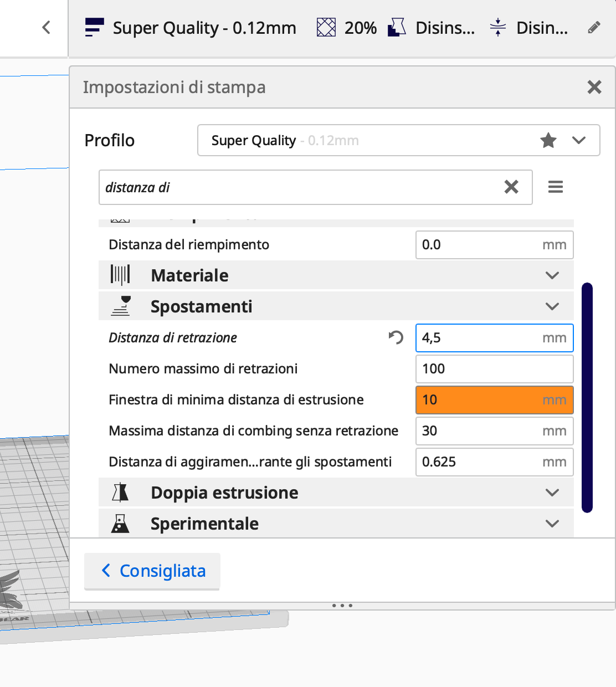Open the settings visibility hamburger menu
This screenshot has width=616, height=687.
[x=555, y=187]
